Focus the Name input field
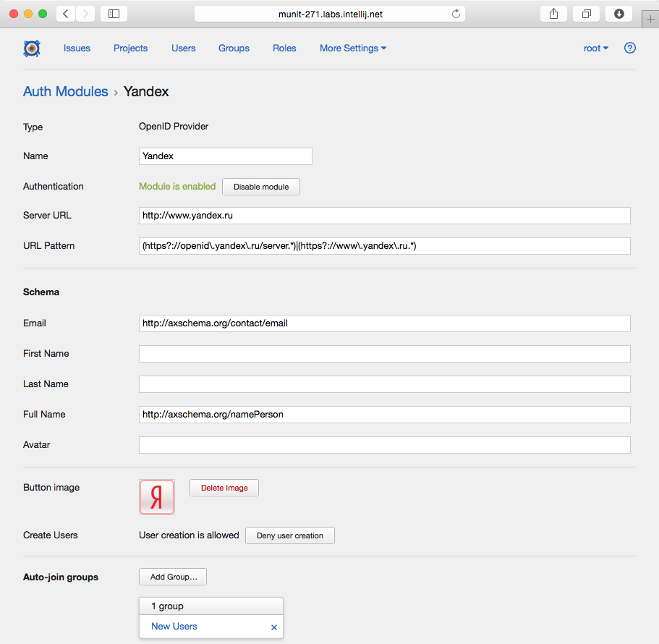This screenshot has height=644, width=659. (225, 156)
